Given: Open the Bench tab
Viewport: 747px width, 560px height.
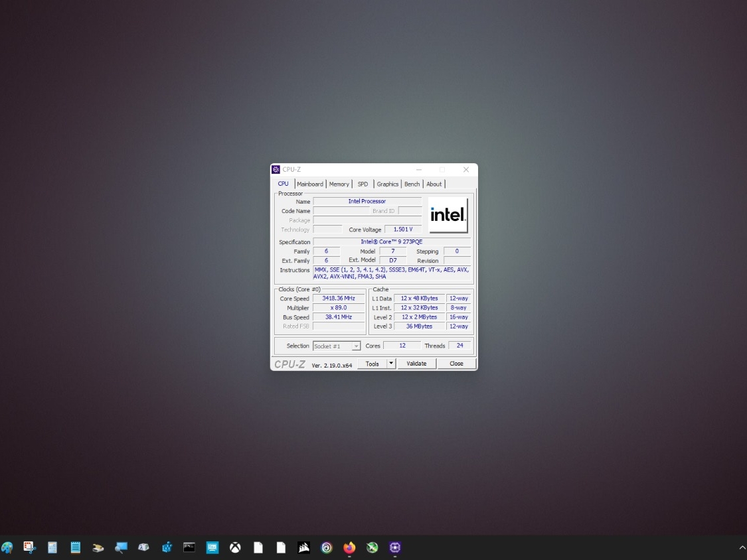Looking at the screenshot, I should (412, 184).
